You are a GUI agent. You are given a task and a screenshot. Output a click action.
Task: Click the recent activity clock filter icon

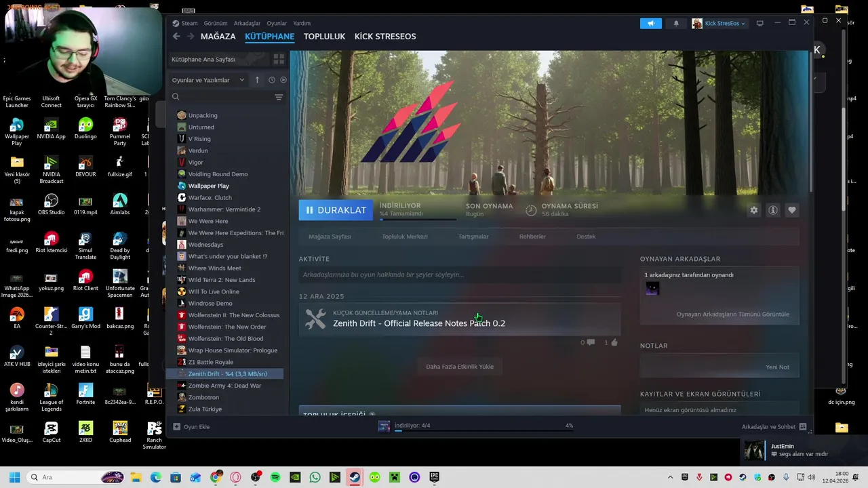click(271, 80)
